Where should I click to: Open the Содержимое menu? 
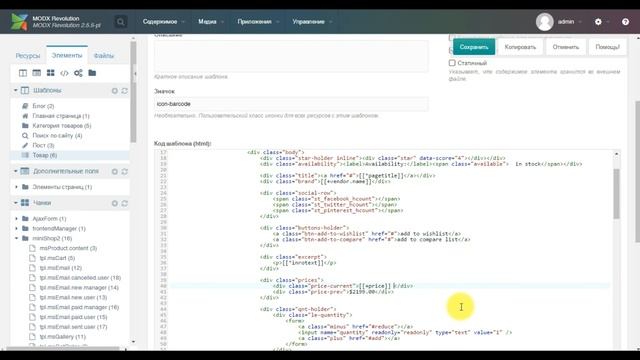(160, 22)
